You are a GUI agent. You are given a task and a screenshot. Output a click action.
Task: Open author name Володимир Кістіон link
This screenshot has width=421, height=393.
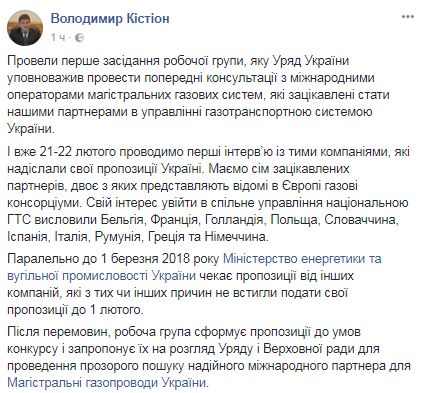[x=110, y=18]
